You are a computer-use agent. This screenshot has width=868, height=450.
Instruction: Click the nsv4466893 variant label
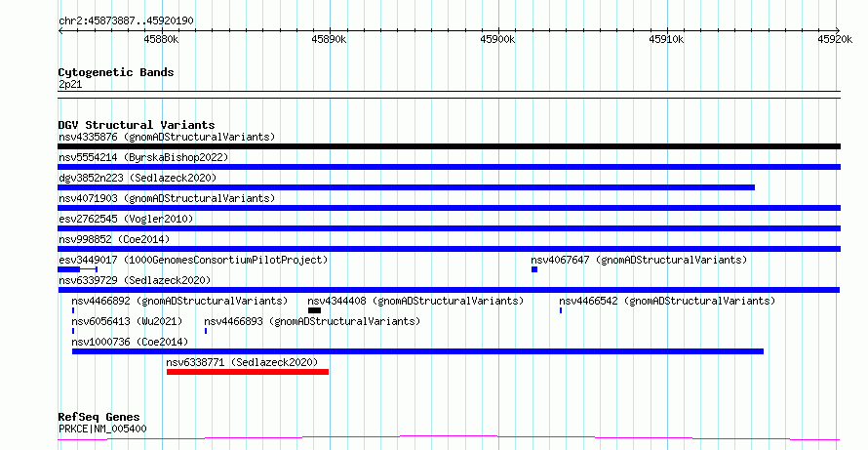pos(312,321)
